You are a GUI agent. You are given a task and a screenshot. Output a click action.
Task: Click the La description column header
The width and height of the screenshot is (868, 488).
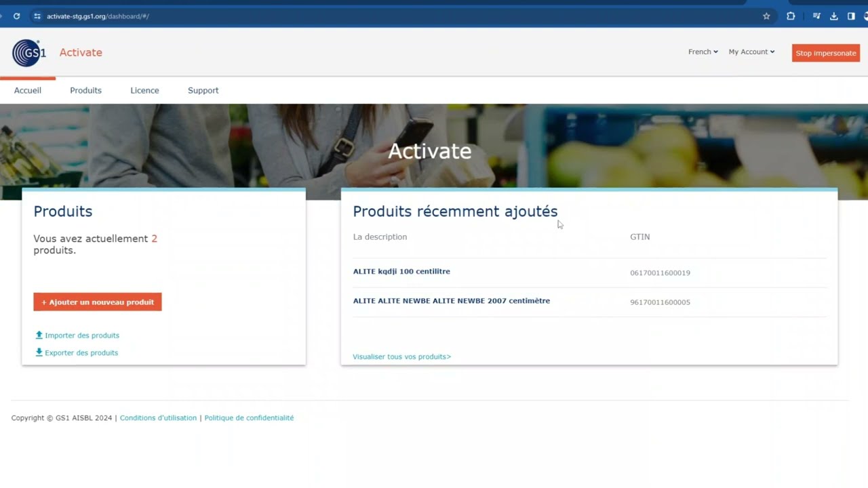coord(380,237)
